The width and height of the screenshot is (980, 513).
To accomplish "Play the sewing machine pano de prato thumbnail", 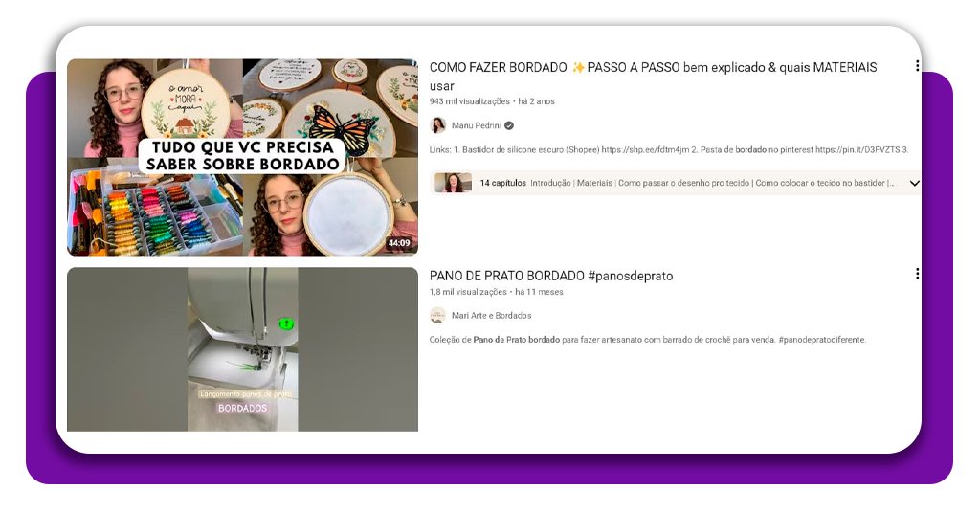I will click(242, 348).
